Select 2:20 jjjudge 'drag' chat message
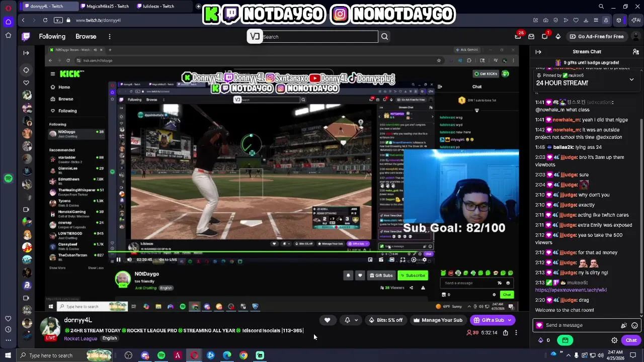 point(562,300)
